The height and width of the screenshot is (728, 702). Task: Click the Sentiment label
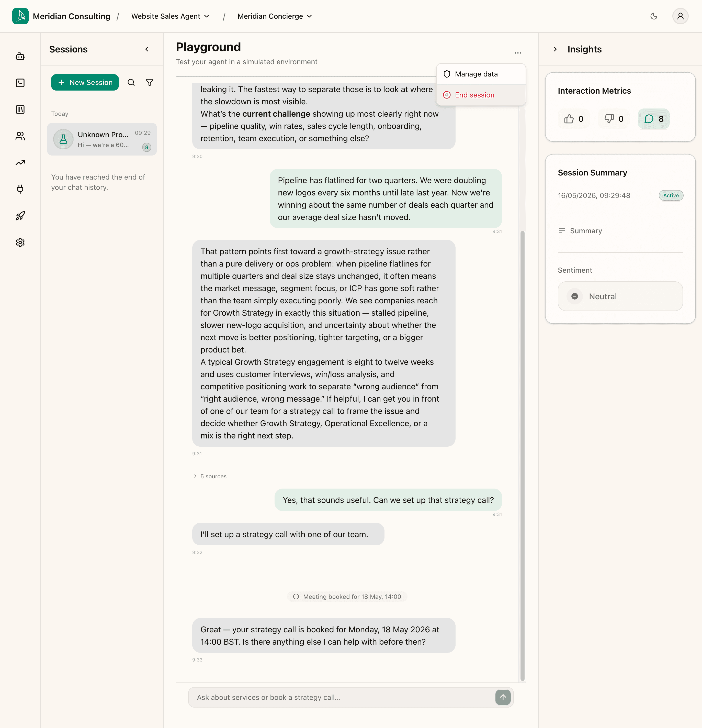[x=575, y=270]
